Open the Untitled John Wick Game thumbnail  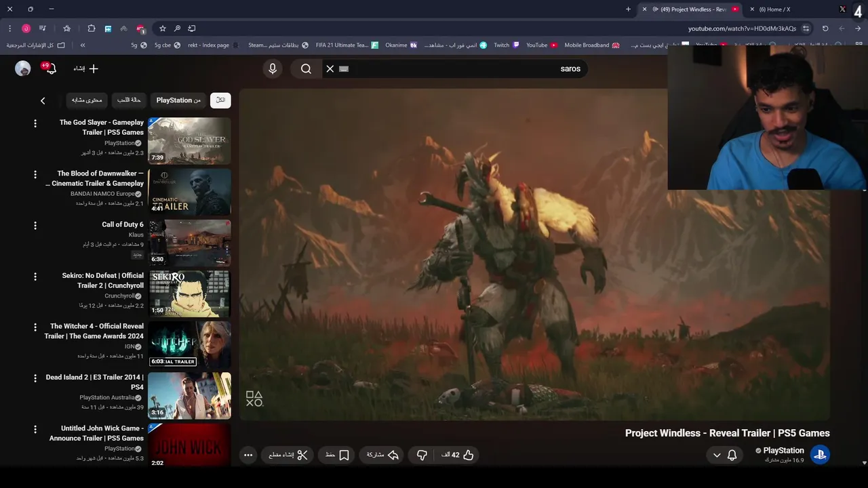pyautogui.click(x=189, y=445)
